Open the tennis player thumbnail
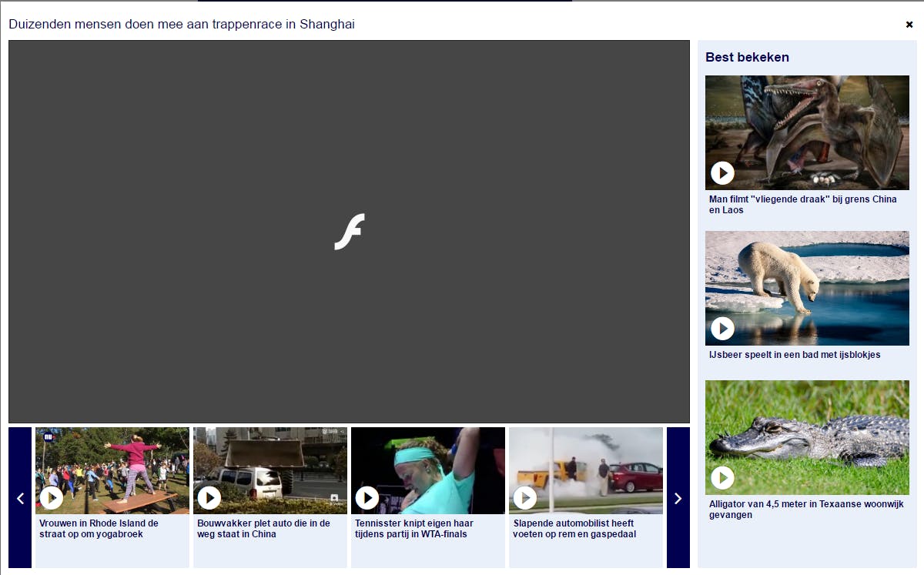 [428, 470]
